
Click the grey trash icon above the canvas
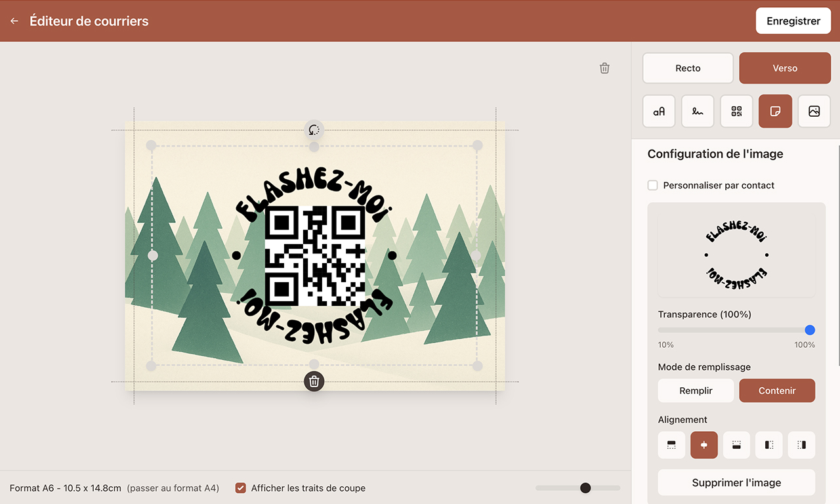pyautogui.click(x=604, y=68)
